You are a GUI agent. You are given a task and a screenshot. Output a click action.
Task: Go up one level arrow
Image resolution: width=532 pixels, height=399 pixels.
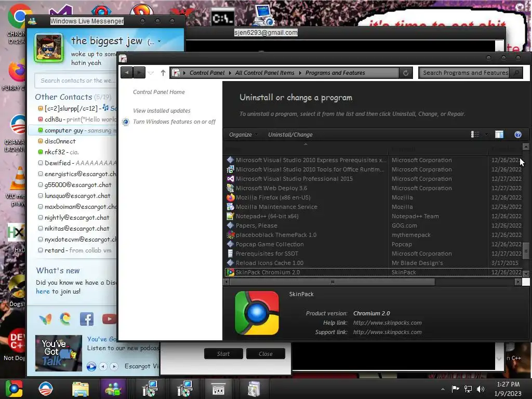(x=163, y=73)
